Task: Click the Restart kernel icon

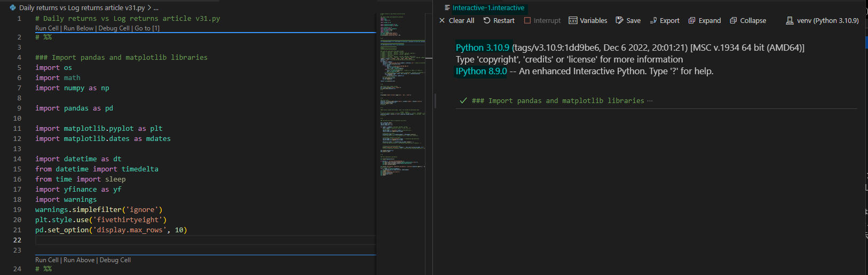Action: click(x=487, y=20)
